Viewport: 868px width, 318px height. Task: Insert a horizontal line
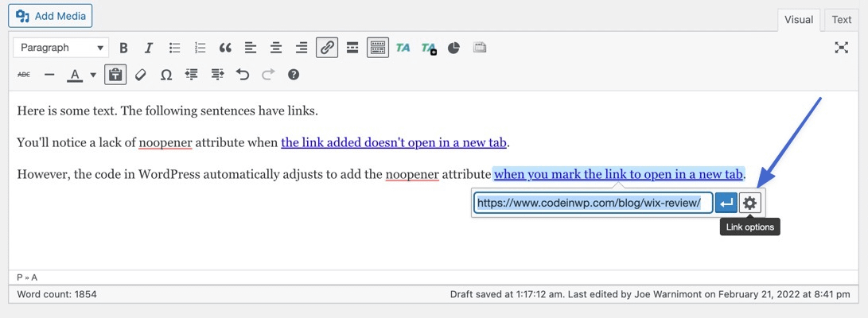(x=49, y=74)
